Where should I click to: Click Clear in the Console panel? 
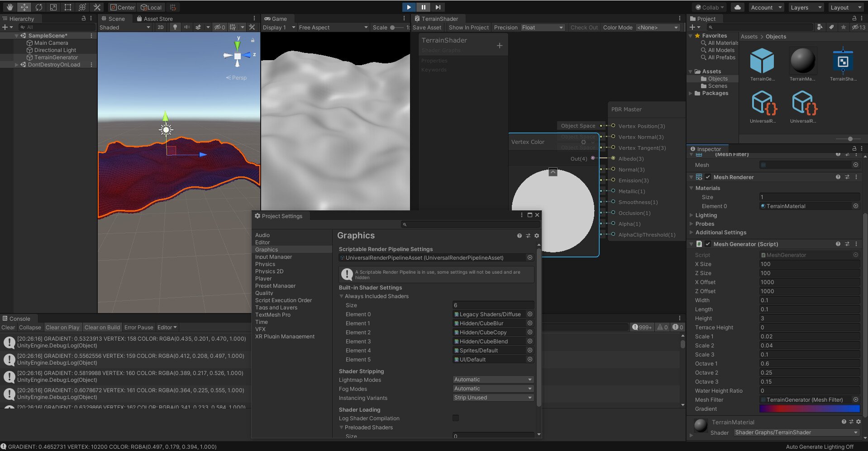pyautogui.click(x=8, y=327)
